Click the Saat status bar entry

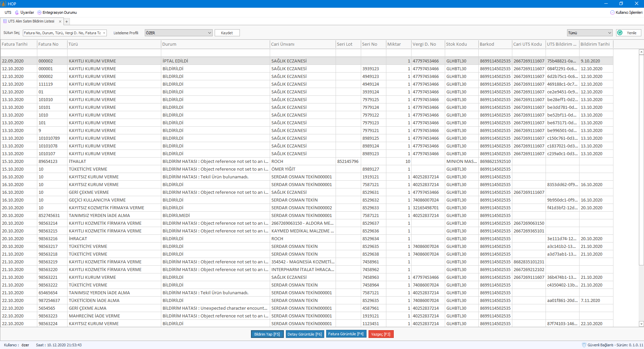tap(59, 345)
